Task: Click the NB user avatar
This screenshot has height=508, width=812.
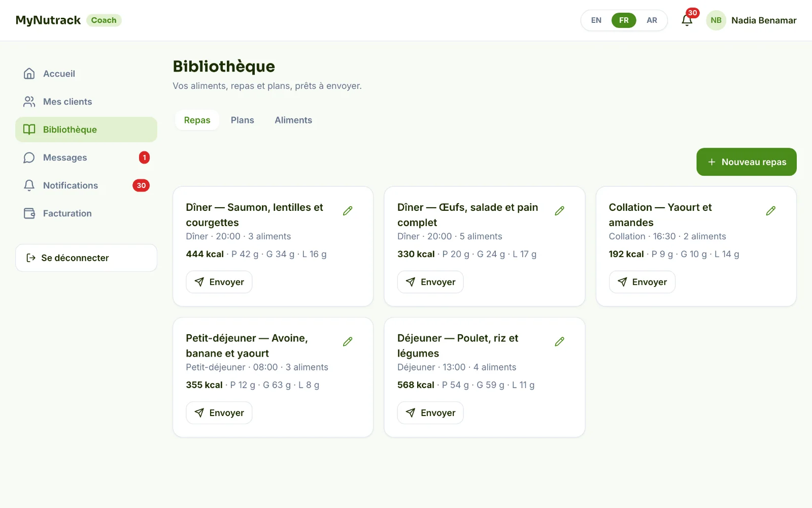Action: pyautogui.click(x=716, y=20)
